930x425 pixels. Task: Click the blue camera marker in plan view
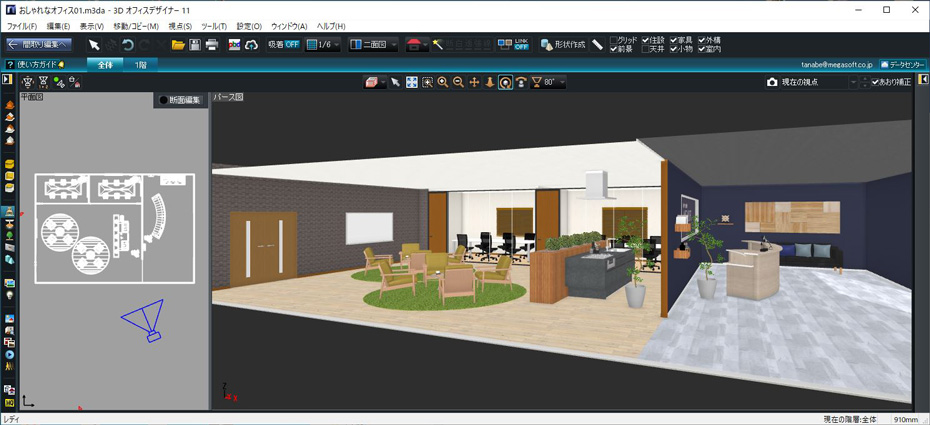[144, 320]
